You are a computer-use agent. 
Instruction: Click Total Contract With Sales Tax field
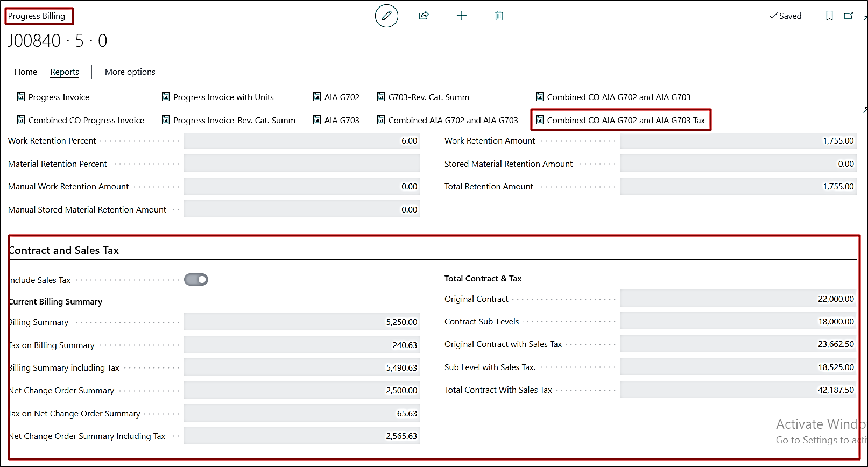738,390
